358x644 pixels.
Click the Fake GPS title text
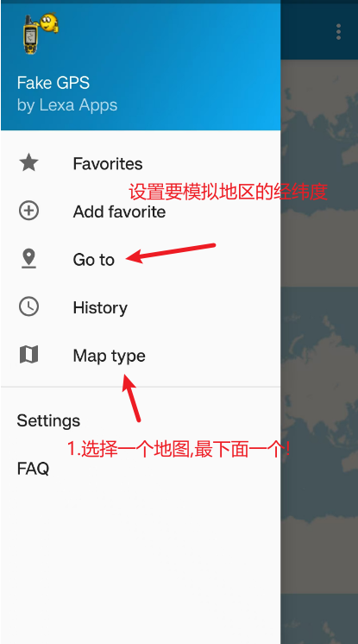tap(53, 84)
